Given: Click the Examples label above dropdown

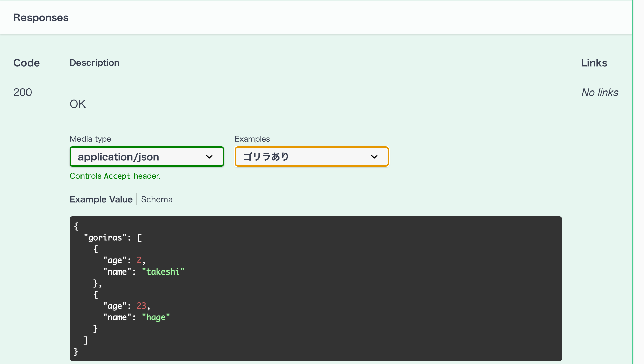Looking at the screenshot, I should pos(252,139).
